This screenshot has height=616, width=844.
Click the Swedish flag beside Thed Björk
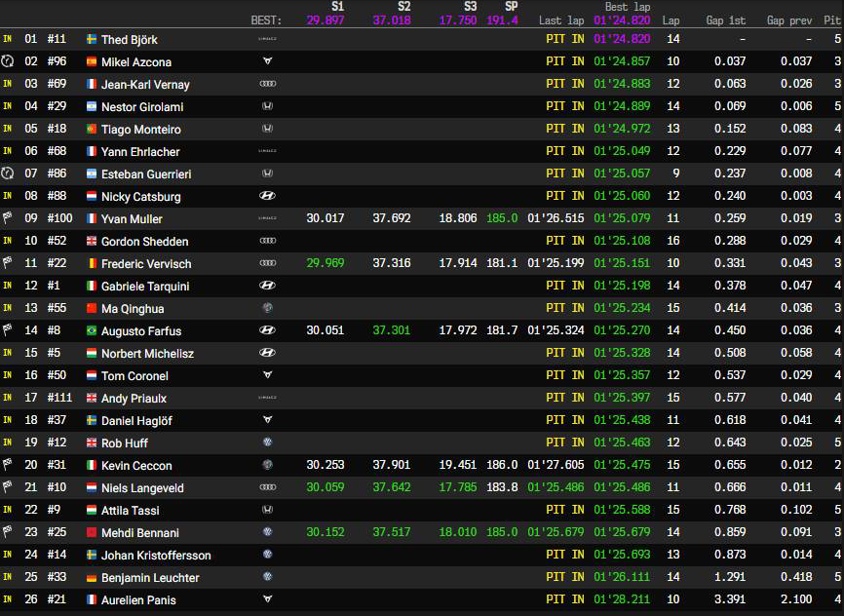click(90, 39)
